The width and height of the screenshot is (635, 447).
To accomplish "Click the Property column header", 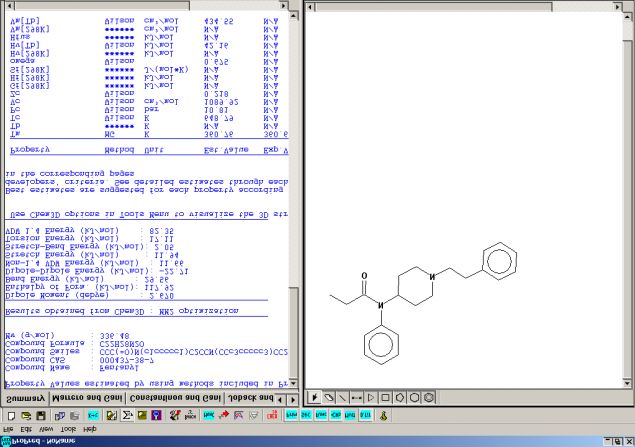I will tap(30, 150).
